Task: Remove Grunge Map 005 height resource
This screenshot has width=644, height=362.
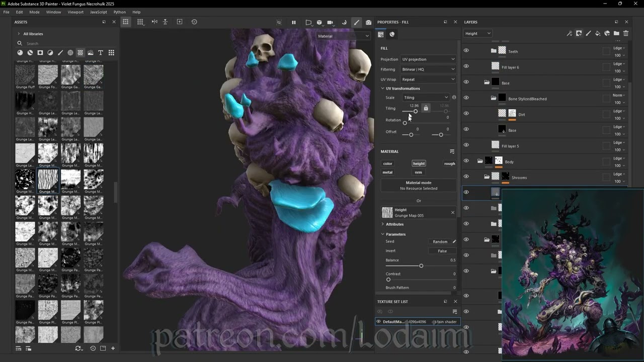Action: click(x=452, y=213)
